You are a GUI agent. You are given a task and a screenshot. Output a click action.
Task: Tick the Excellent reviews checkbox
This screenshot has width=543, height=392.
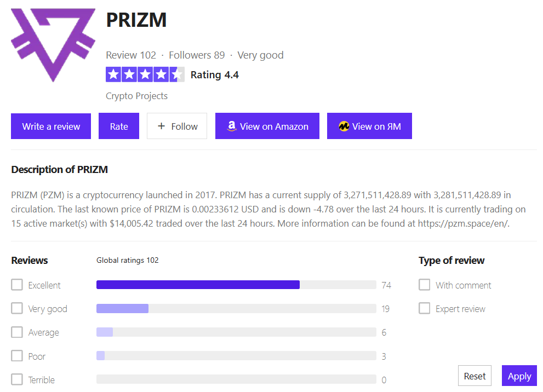click(x=17, y=285)
